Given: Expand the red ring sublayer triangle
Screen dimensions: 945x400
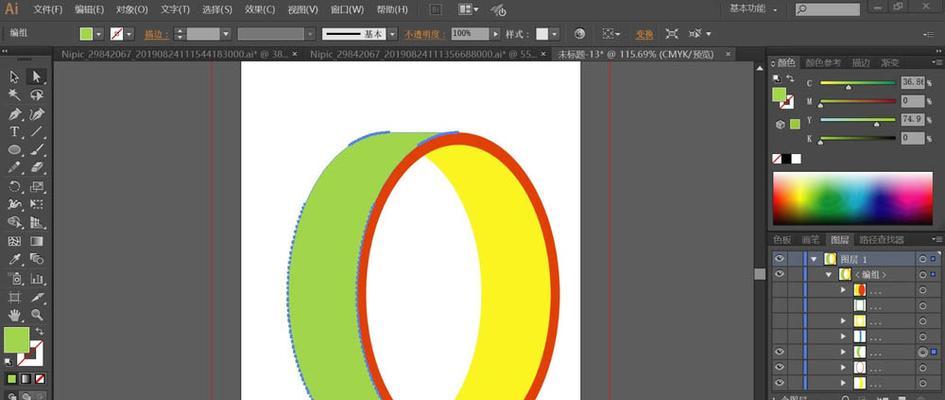Looking at the screenshot, I should click(843, 290).
